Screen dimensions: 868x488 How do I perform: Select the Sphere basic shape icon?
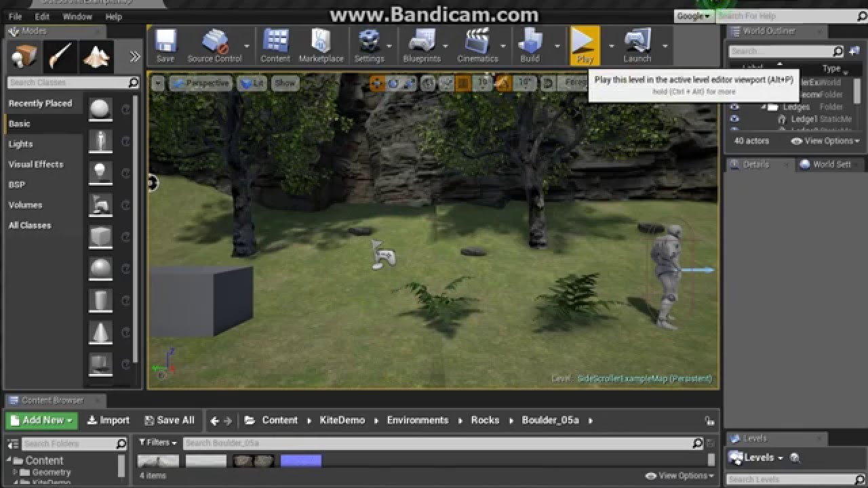100,268
